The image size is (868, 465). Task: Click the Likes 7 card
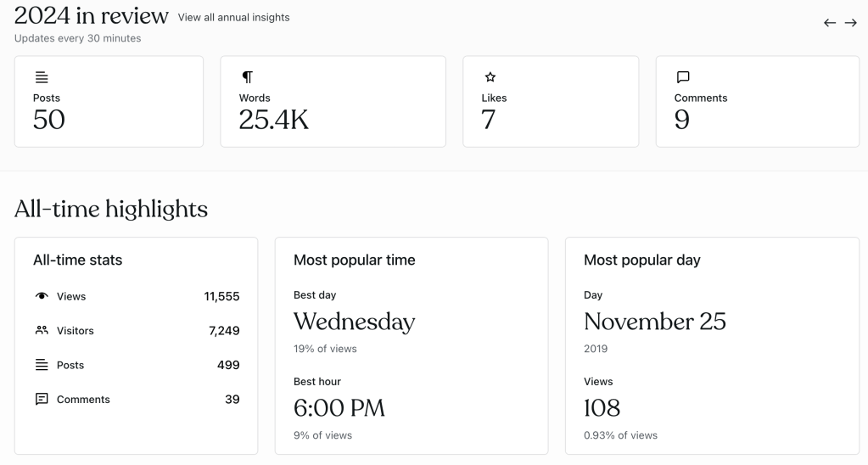pyautogui.click(x=550, y=102)
